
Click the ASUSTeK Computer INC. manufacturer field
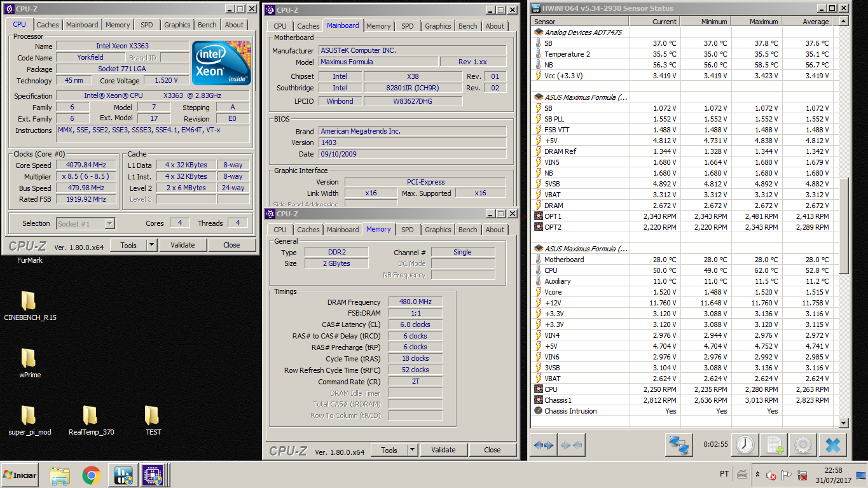point(413,50)
